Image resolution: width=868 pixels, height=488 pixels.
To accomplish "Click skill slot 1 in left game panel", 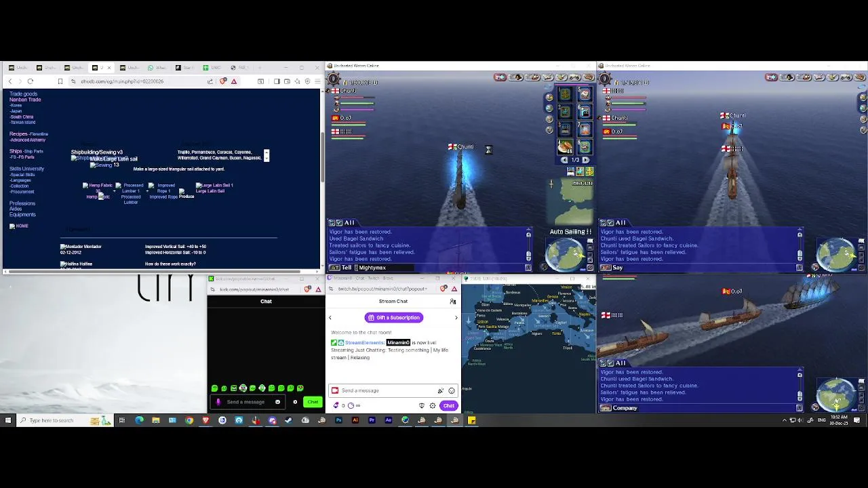I will (x=565, y=94).
